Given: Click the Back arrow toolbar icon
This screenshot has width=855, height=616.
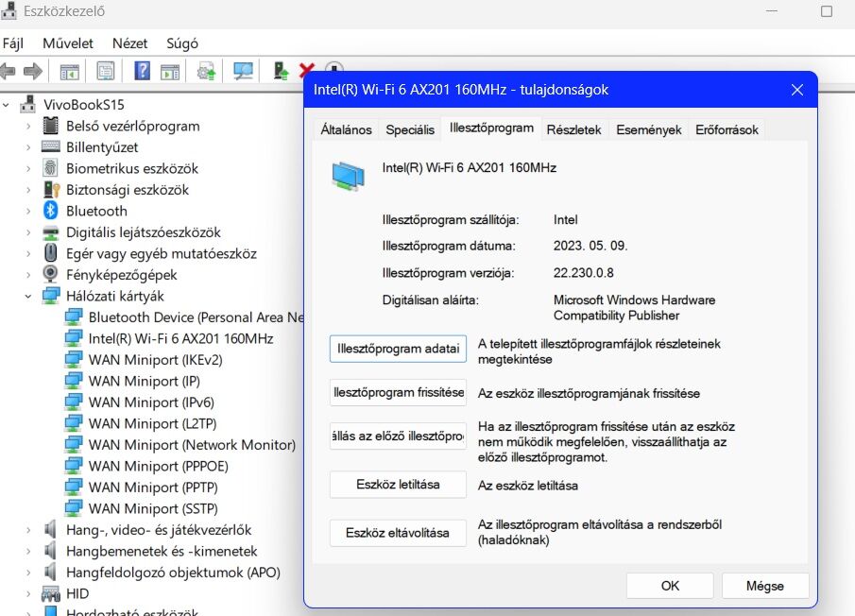Looking at the screenshot, I should tap(8, 71).
